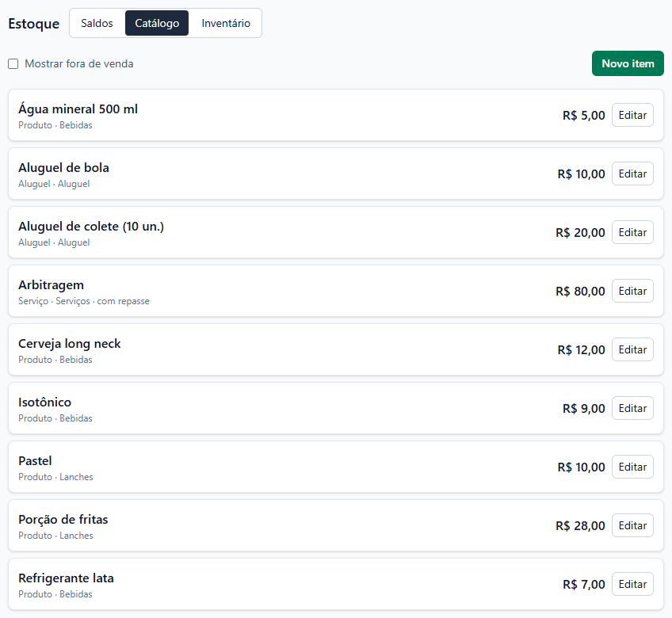The height and width of the screenshot is (618, 672).
Task: Click the Novo item button
Action: point(628,63)
